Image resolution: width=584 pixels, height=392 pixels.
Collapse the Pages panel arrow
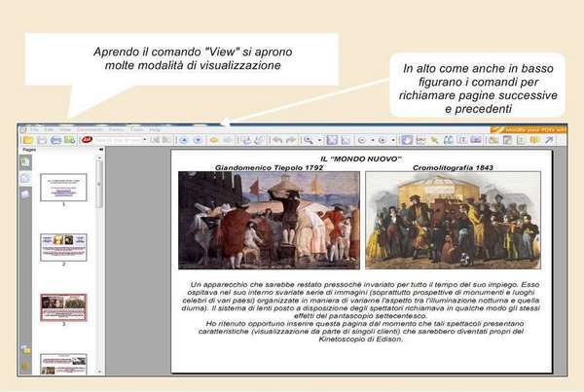point(100,150)
